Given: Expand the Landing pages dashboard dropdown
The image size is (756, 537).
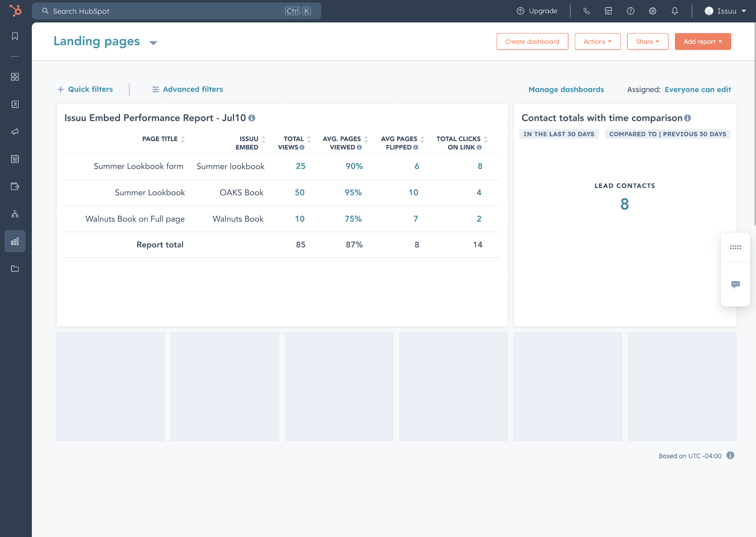Looking at the screenshot, I should 153,43.
